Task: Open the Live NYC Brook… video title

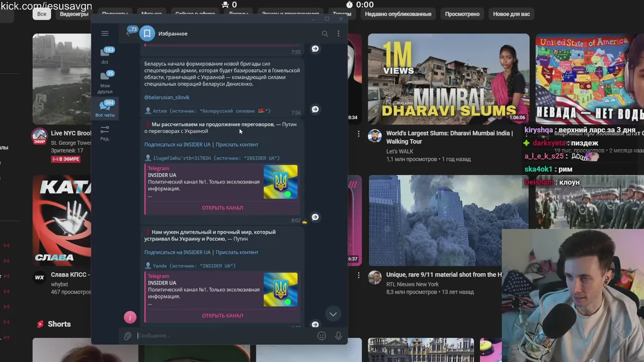Action: point(71,133)
